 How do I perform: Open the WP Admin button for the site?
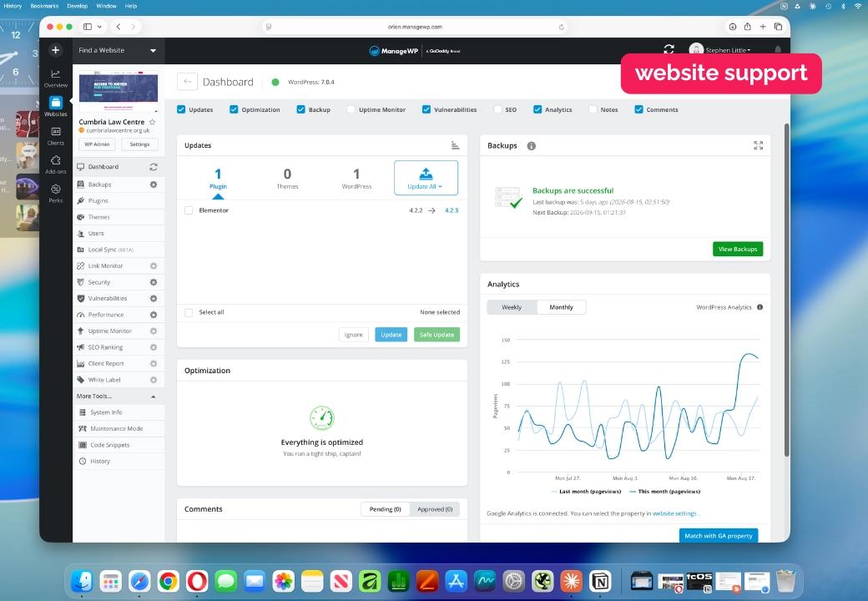pos(97,144)
